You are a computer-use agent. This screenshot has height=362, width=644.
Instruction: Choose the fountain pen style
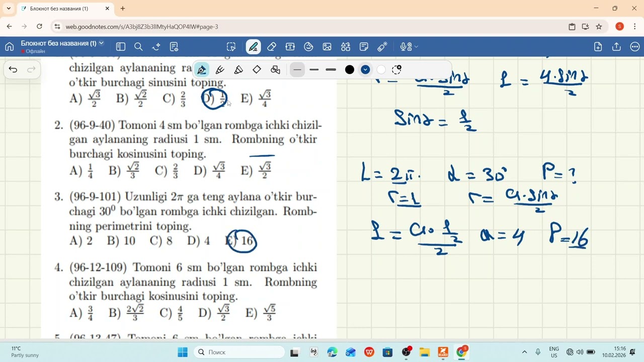202,69
